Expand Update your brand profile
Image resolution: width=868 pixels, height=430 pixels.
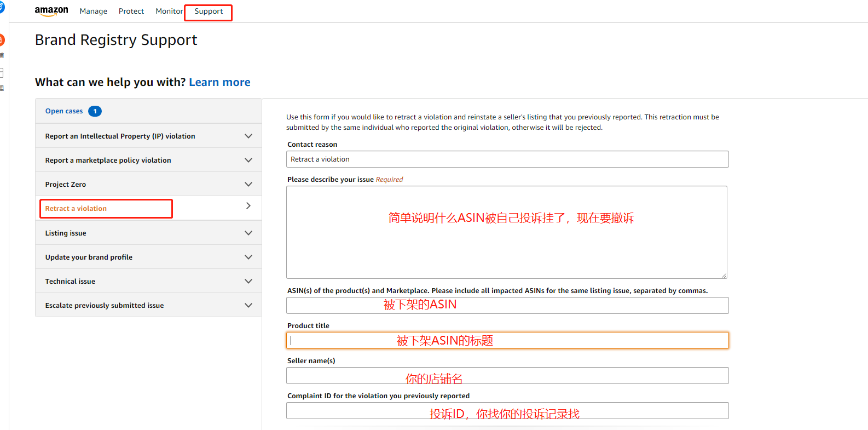[148, 257]
